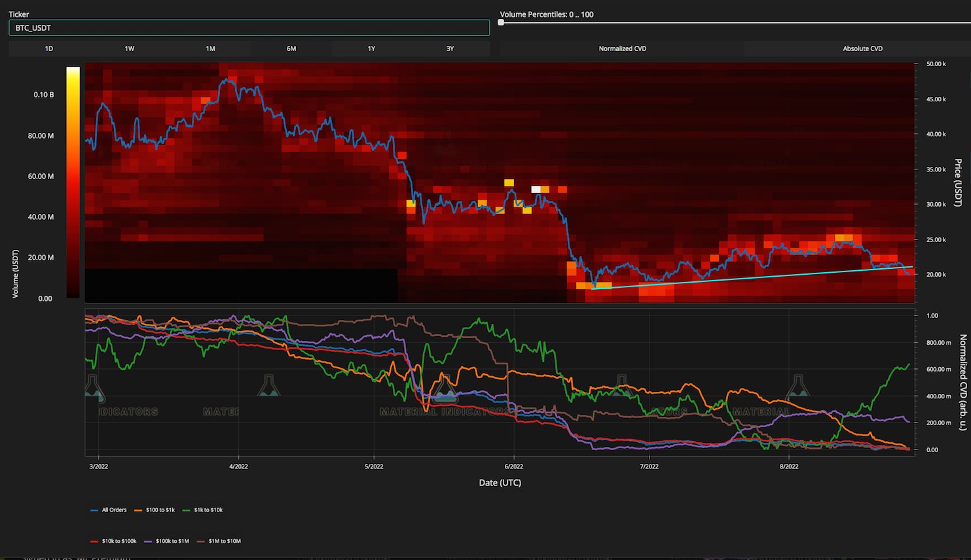Switch to the 1W timeframe
Screen dimensions: 971x560
click(130, 48)
